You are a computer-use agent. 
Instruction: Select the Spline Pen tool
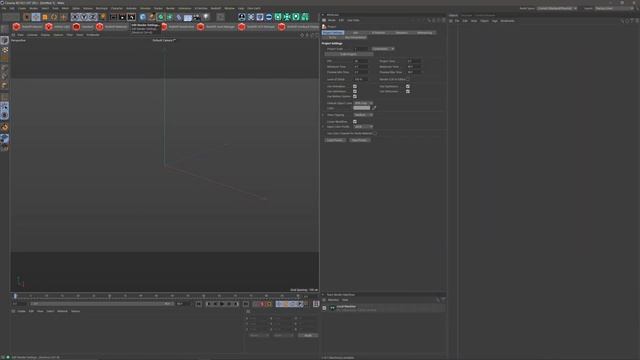[x=152, y=17]
